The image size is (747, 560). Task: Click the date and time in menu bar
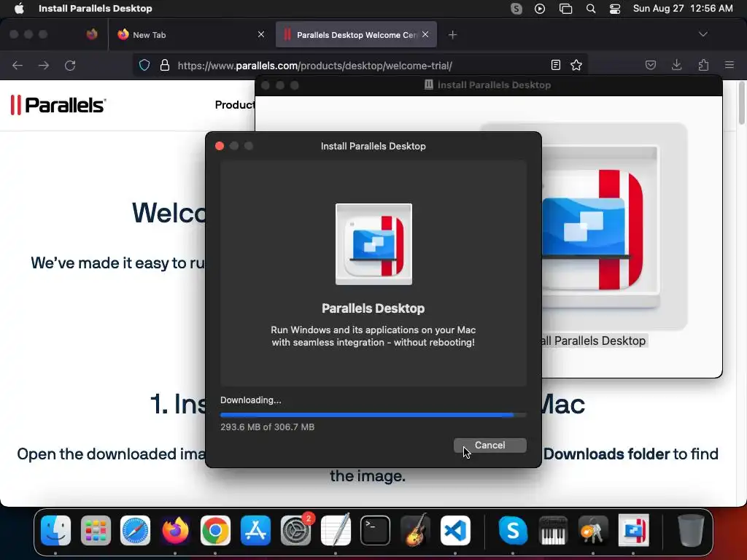[683, 9]
